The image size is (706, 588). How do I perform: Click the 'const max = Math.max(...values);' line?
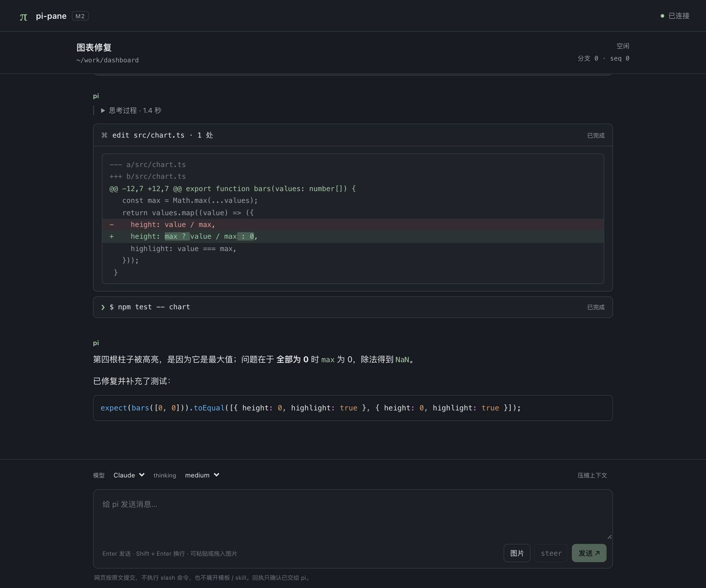click(190, 201)
